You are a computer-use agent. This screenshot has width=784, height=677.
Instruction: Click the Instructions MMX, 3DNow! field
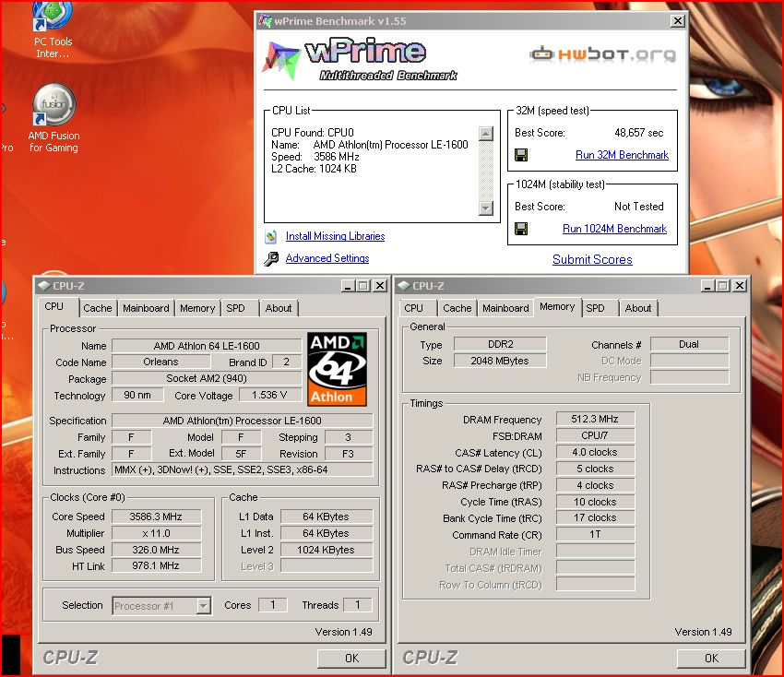[243, 469]
